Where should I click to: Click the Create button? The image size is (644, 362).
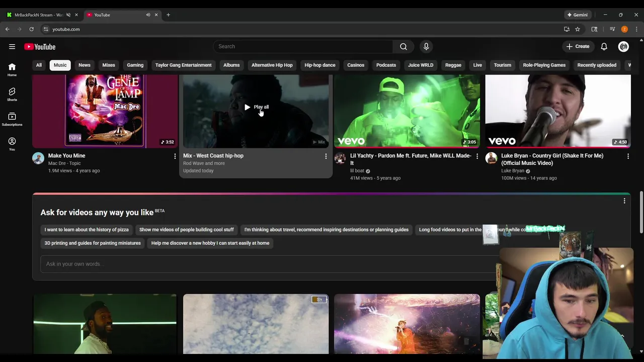(x=578, y=47)
